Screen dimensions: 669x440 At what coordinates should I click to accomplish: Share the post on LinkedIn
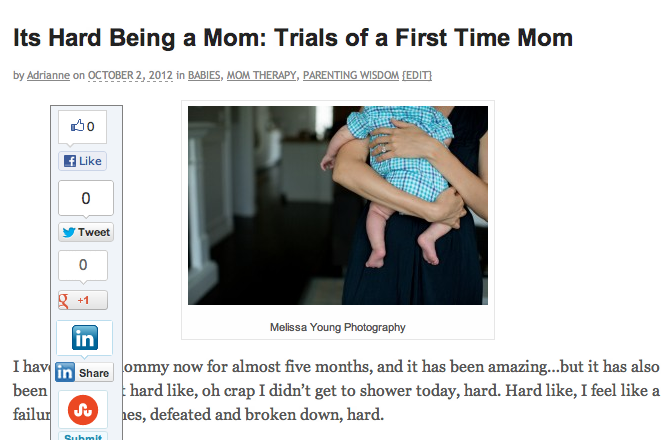[85, 373]
